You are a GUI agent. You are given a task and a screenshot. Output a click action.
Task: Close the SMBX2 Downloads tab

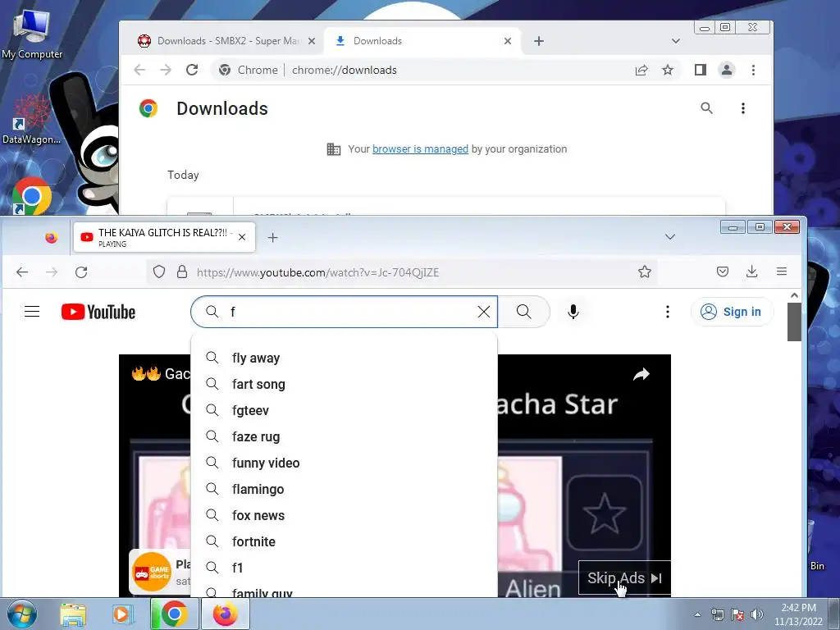pyautogui.click(x=312, y=41)
